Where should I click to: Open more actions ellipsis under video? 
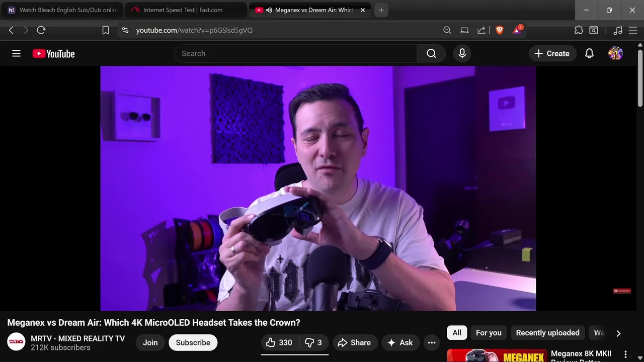click(x=431, y=342)
